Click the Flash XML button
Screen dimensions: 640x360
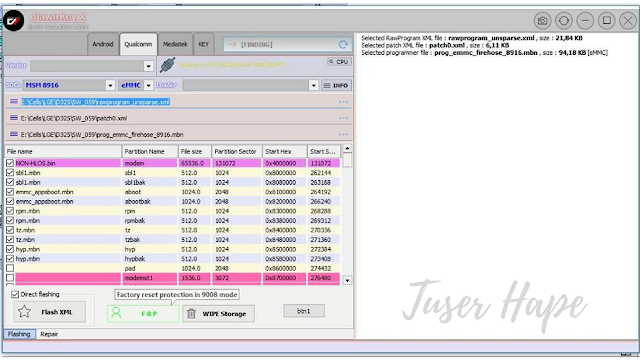coord(50,312)
